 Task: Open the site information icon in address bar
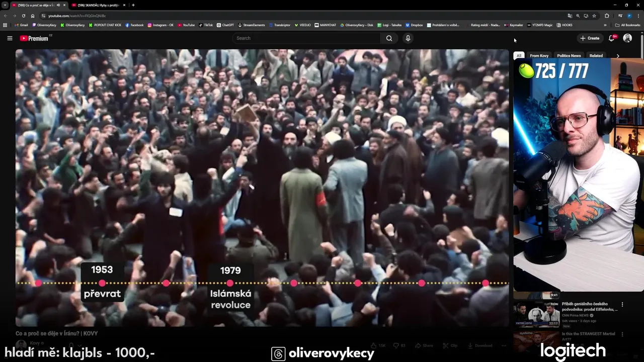pos(44,16)
